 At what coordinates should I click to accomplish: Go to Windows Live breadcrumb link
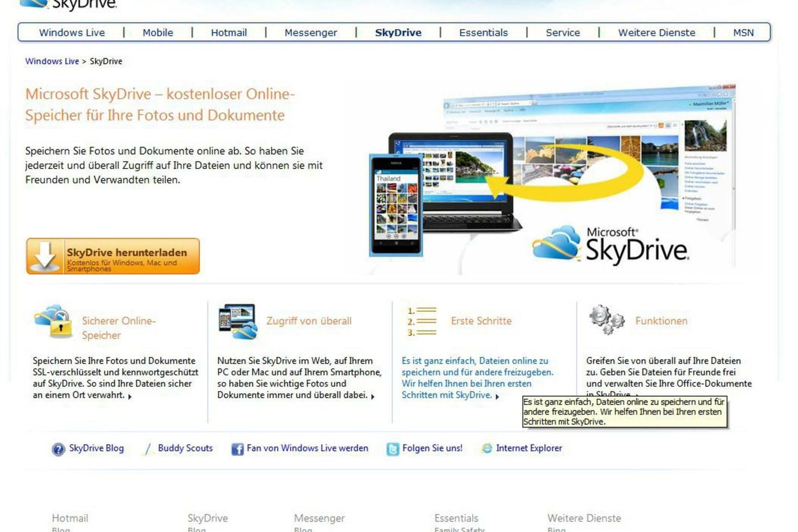(52, 62)
